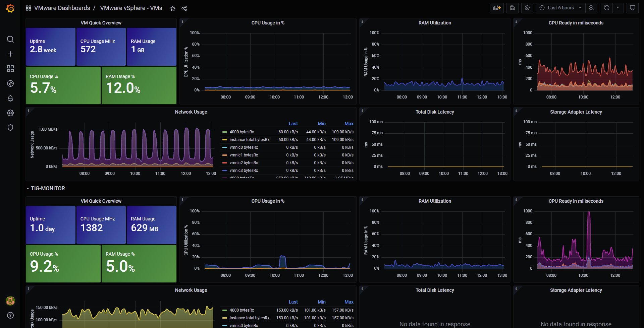
Task: Share the dashboard via share icon
Action: pyautogui.click(x=184, y=8)
